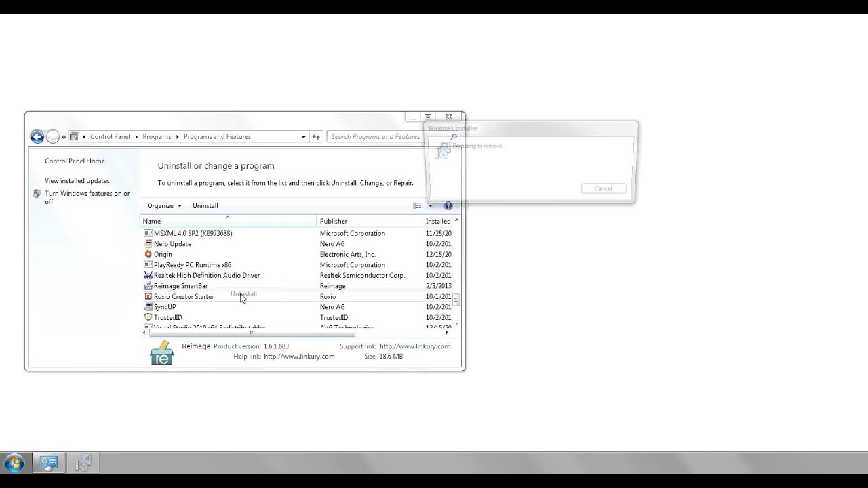Open Control Panel Home link

(x=75, y=161)
